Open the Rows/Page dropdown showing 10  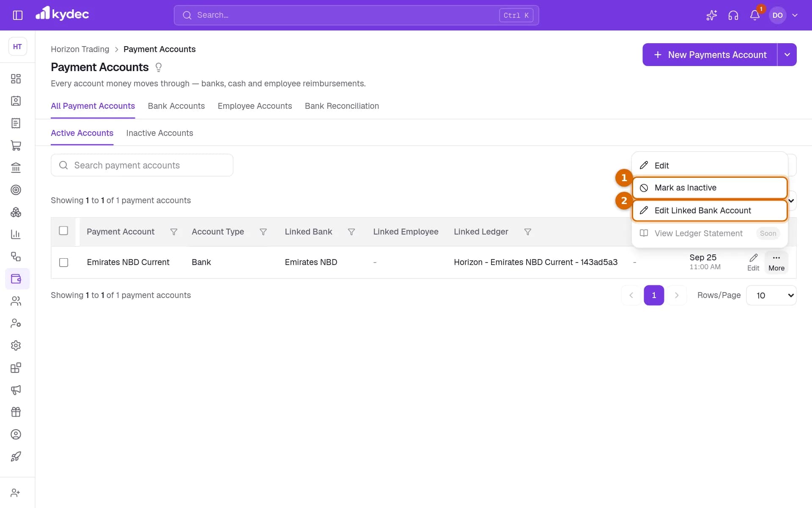(771, 295)
